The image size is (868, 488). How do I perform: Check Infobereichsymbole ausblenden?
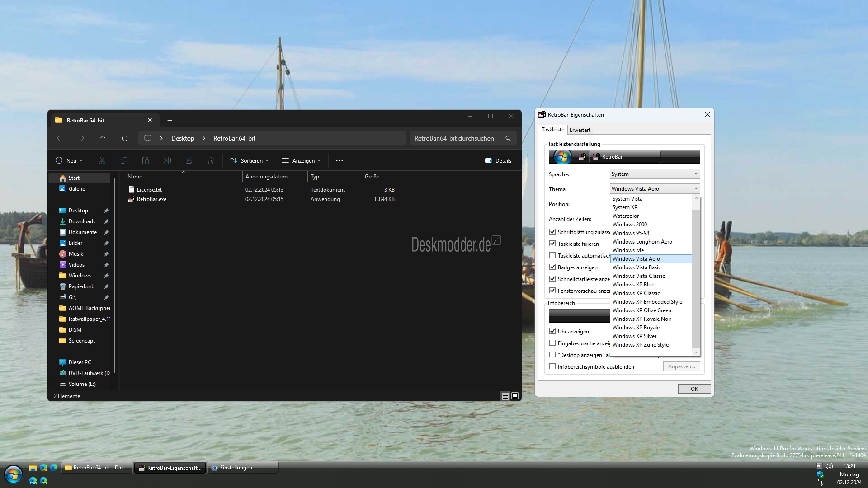tap(552, 366)
